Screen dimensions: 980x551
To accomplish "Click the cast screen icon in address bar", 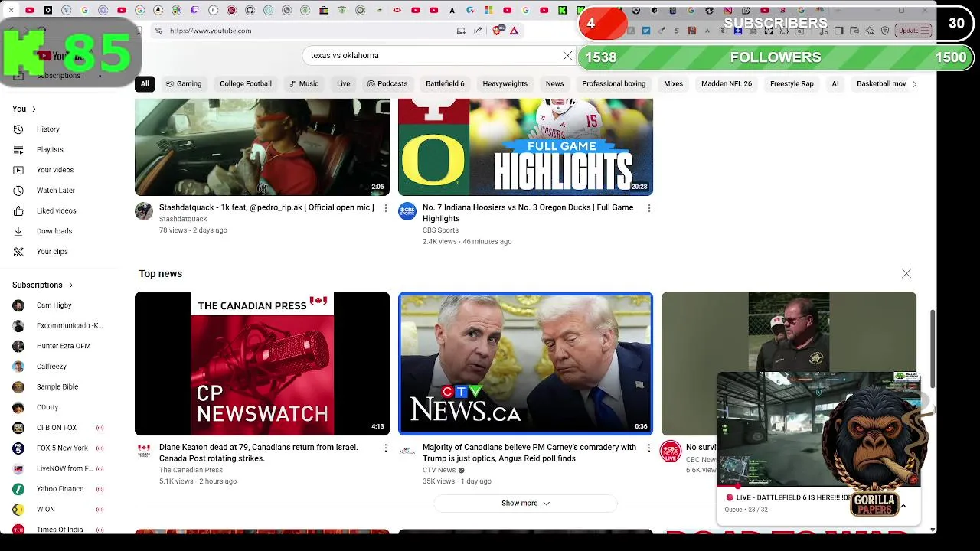I will [x=461, y=31].
